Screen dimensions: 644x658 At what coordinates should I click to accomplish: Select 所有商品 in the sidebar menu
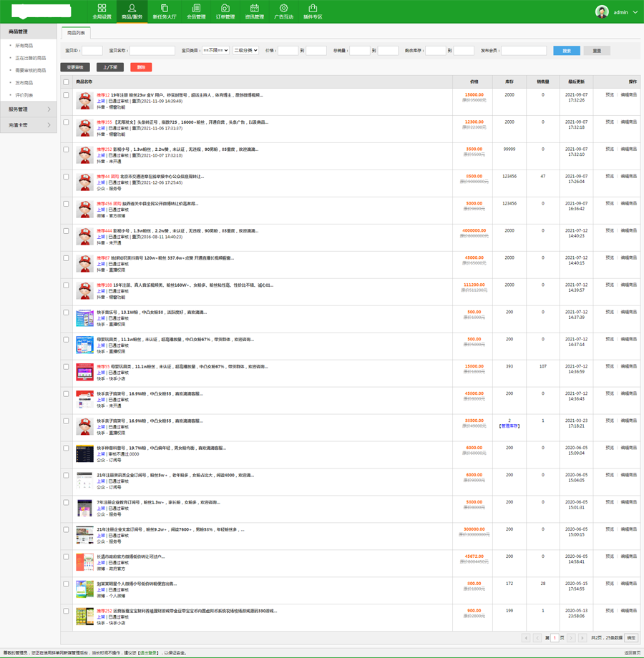click(x=24, y=46)
